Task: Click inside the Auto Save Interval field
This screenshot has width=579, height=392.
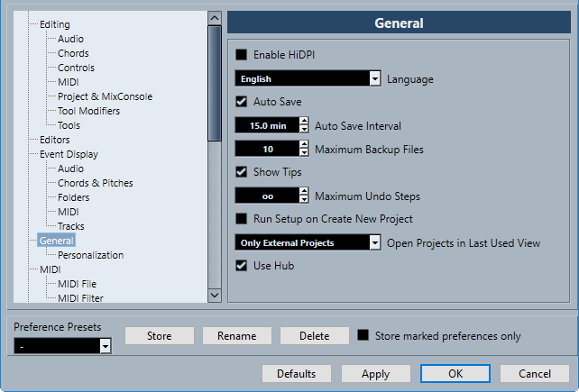Action: [266, 125]
